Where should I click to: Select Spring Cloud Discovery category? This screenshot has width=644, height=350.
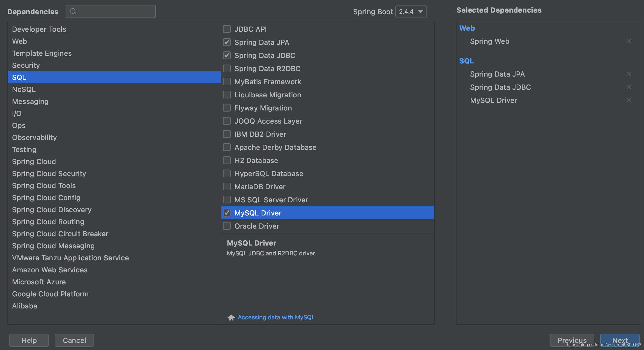pos(114,209)
